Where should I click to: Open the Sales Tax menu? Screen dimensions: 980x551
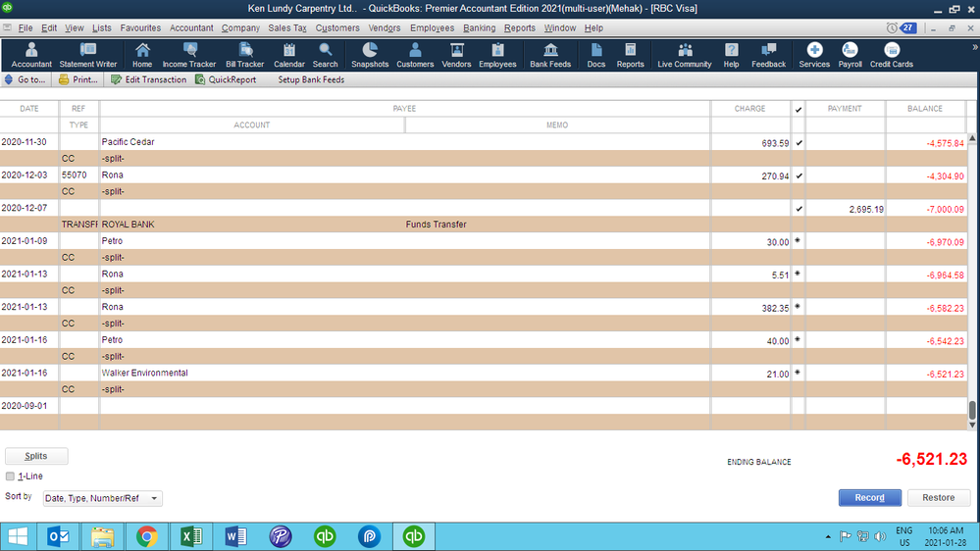(x=287, y=28)
